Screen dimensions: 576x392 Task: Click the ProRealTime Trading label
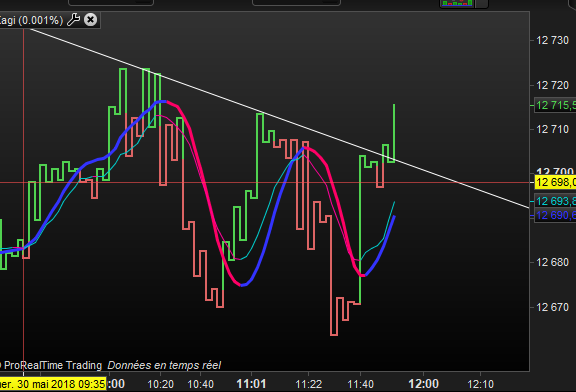coord(53,365)
